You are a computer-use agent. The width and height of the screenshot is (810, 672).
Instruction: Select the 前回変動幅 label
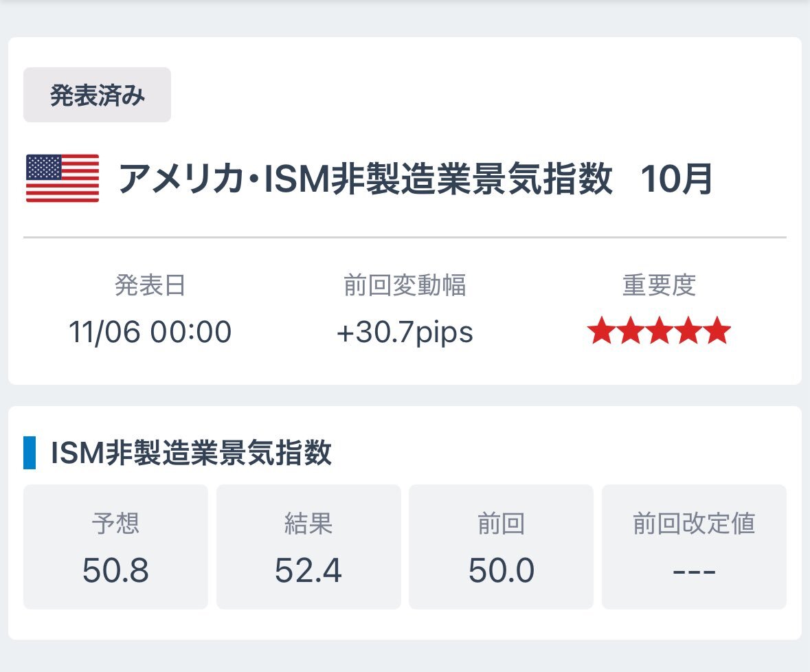(x=405, y=284)
